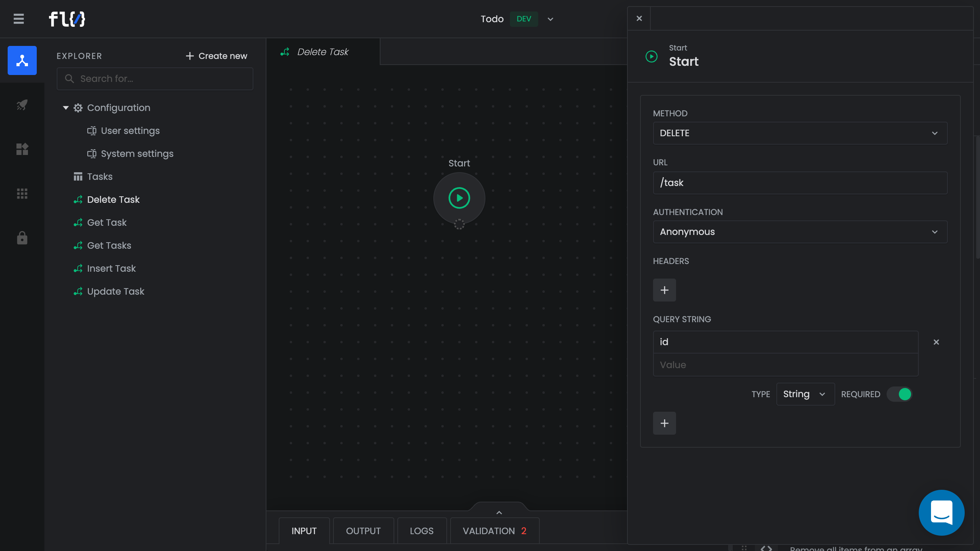The width and height of the screenshot is (980, 551).
Task: Click the Insert Task flow icon
Action: pos(78,269)
